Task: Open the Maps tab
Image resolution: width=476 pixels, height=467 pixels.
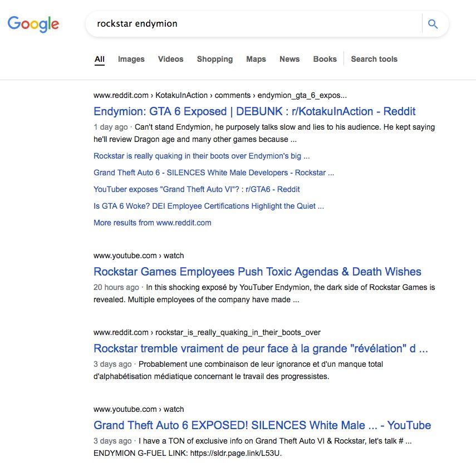Action: point(256,59)
